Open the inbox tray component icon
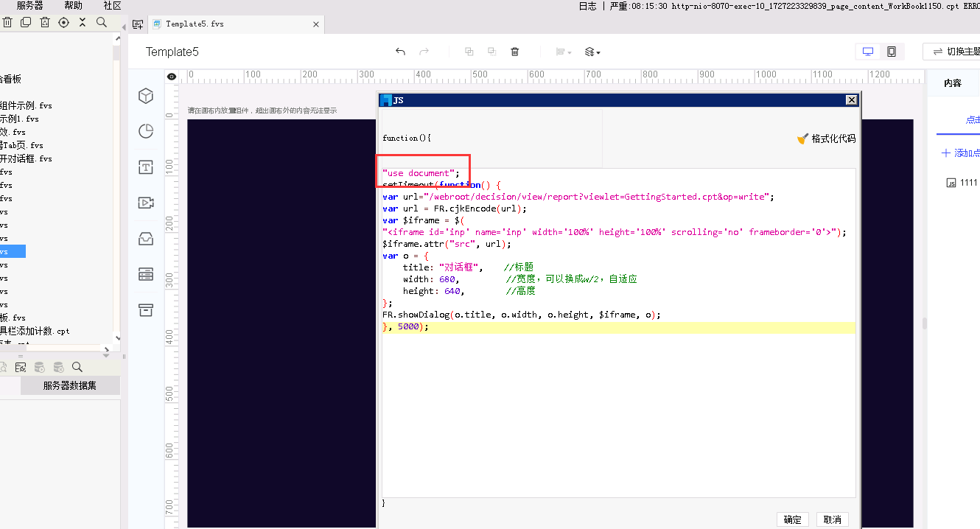The height and width of the screenshot is (529, 980). [146, 239]
